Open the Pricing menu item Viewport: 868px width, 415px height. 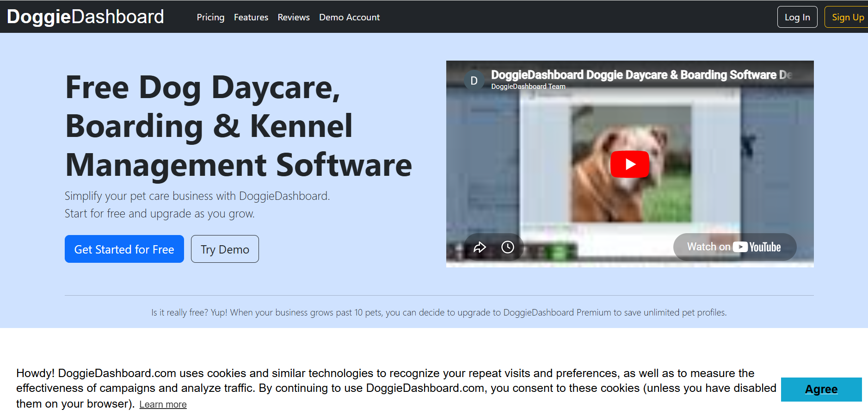click(210, 17)
